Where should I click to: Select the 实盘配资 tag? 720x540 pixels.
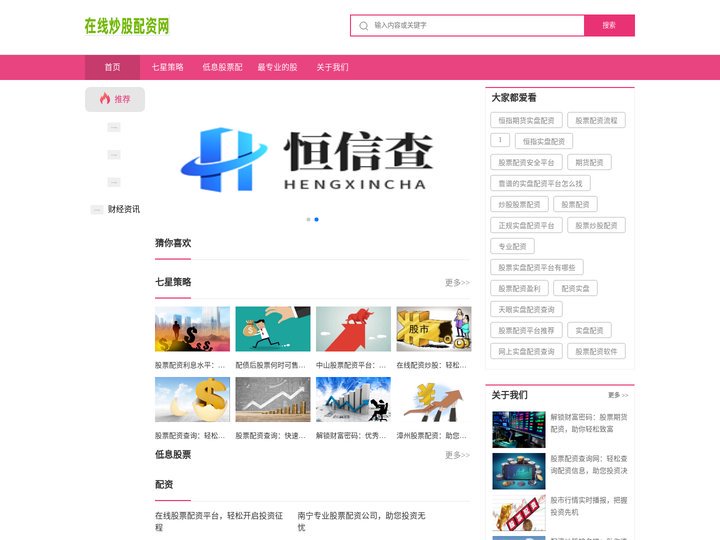tap(590, 330)
